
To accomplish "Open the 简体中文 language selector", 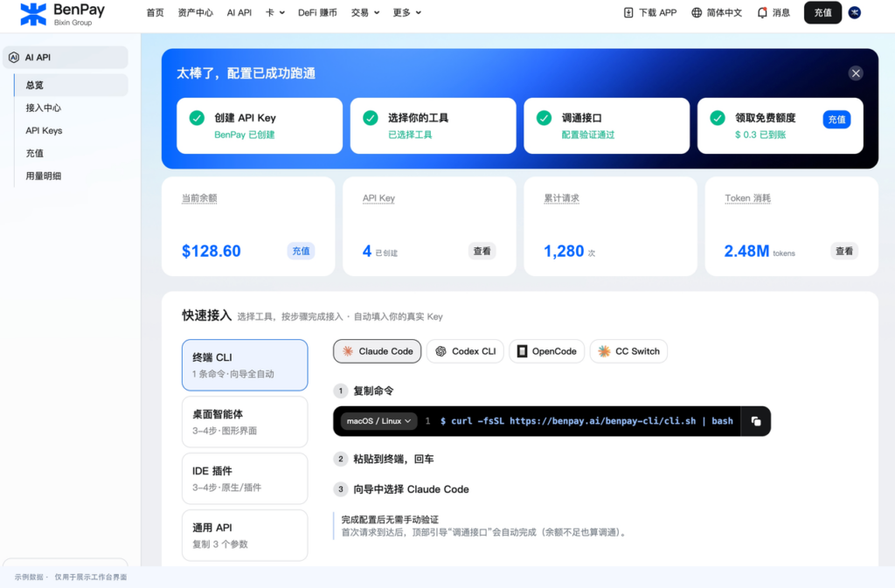I will [x=717, y=12].
